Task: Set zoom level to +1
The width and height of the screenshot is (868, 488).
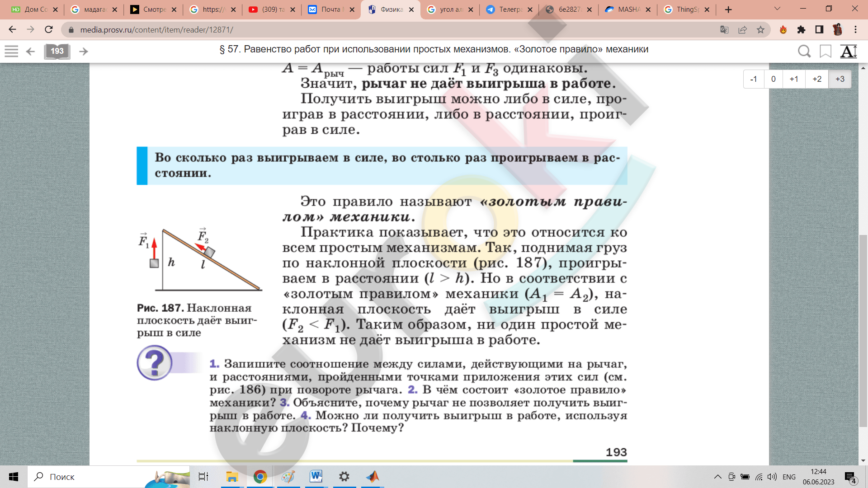Action: 794,79
